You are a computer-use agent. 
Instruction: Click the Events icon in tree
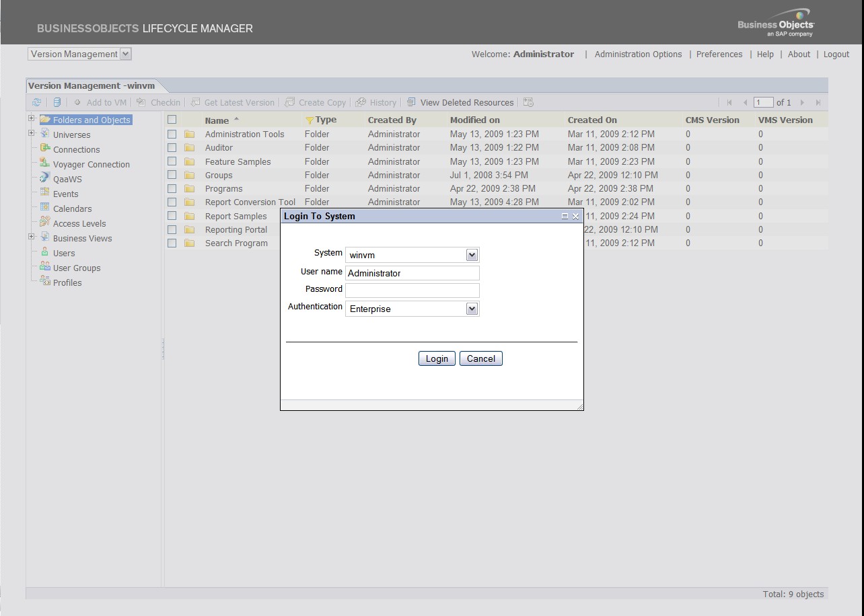tap(44, 192)
